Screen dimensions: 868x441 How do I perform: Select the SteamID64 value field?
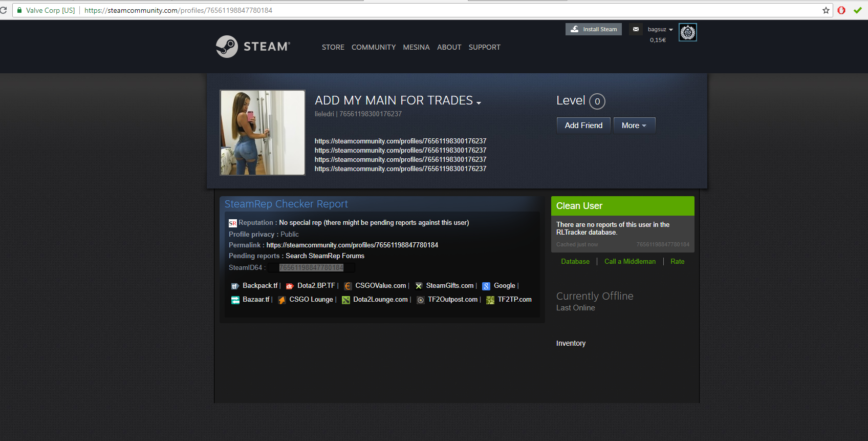click(x=311, y=267)
